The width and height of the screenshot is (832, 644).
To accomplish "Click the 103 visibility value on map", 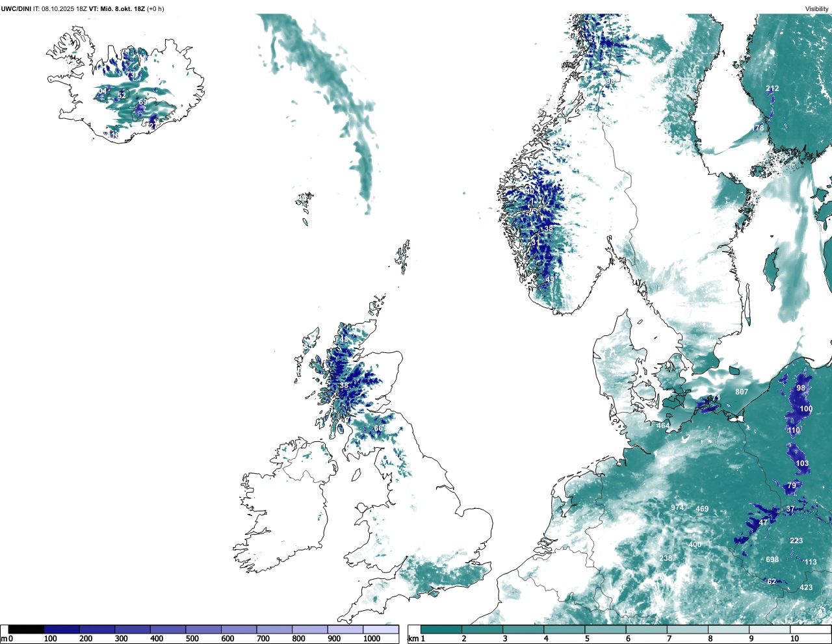I will [x=802, y=463].
